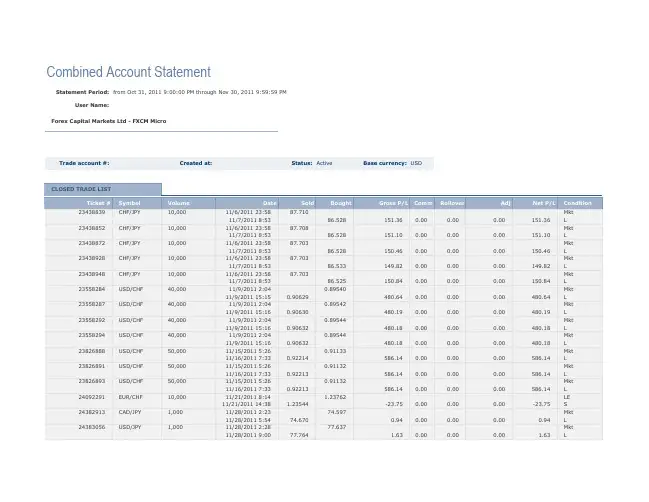
Task: Select ticket 23558284 in the list
Action: pyautogui.click(x=93, y=290)
